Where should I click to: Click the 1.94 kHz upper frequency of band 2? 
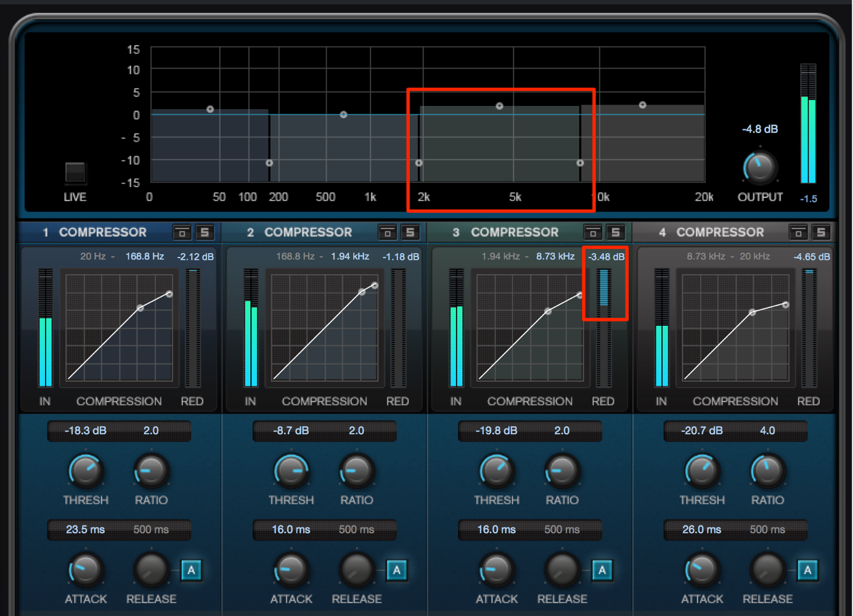tap(350, 256)
